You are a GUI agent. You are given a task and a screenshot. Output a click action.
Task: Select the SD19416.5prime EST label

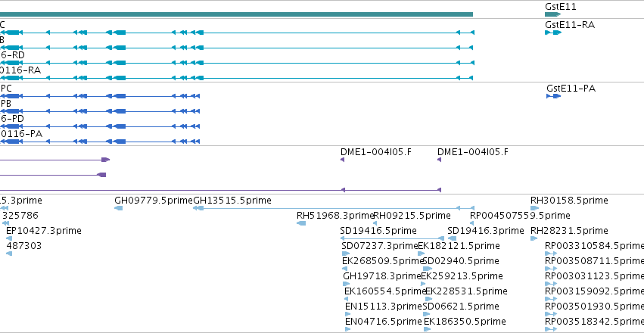pos(378,231)
